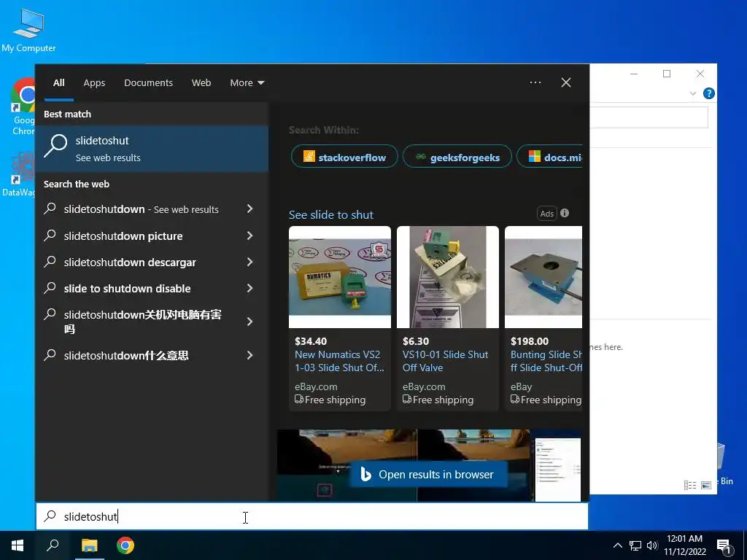
Task: Show hidden system tray icons
Action: pyautogui.click(x=617, y=545)
